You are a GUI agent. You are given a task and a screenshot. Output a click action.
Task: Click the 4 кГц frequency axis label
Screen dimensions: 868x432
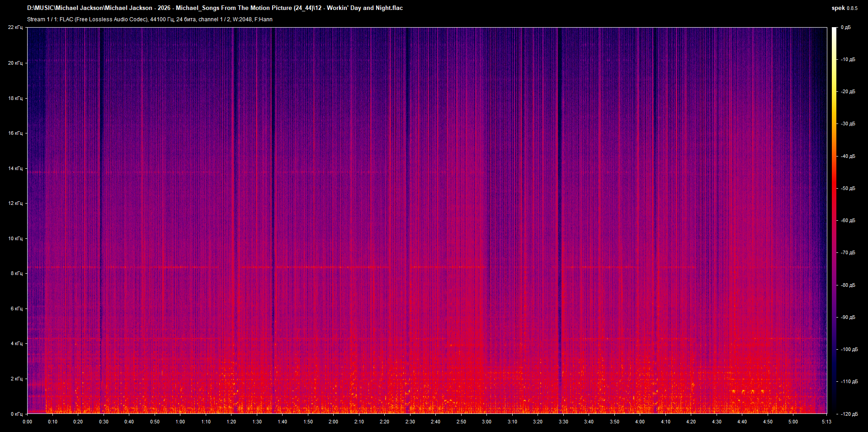(17, 343)
